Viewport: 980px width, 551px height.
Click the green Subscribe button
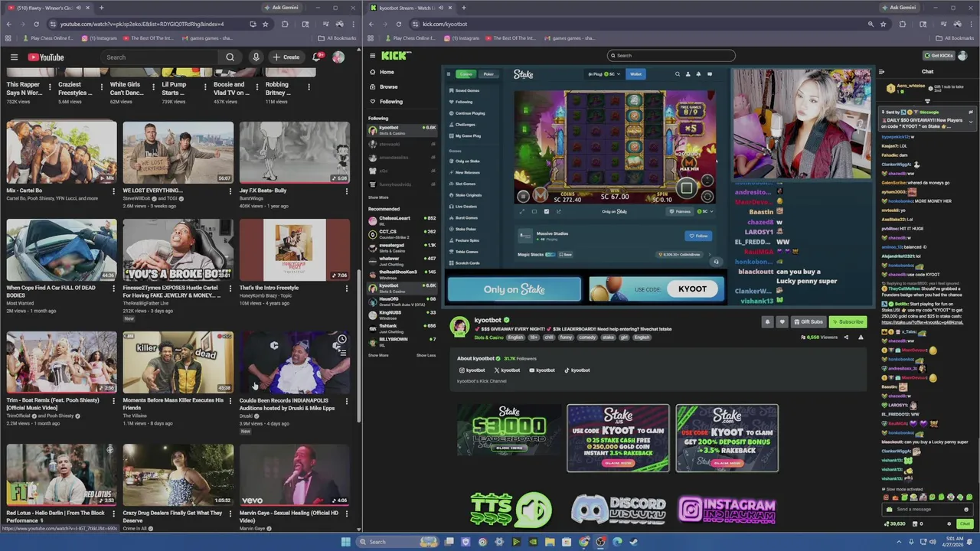(x=848, y=321)
